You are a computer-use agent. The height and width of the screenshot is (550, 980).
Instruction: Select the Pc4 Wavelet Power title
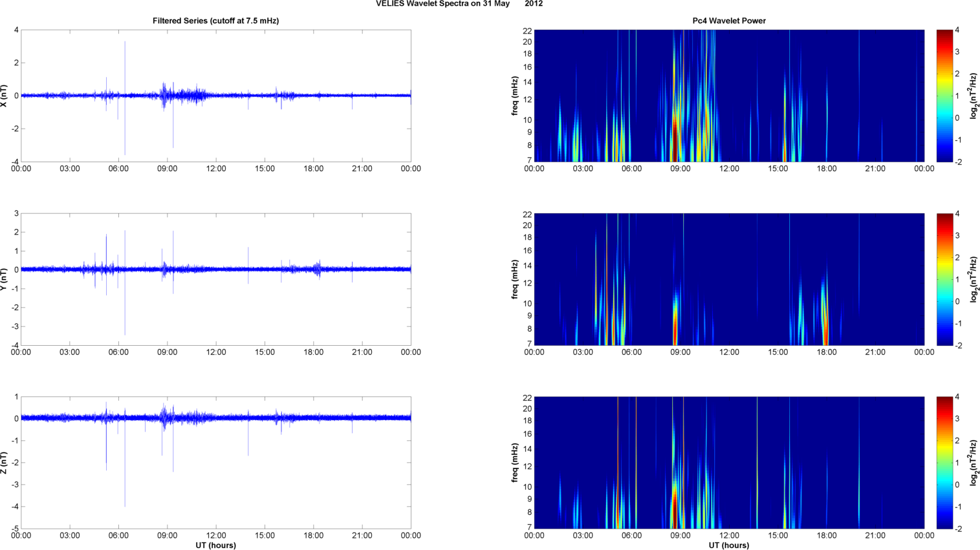click(x=728, y=21)
